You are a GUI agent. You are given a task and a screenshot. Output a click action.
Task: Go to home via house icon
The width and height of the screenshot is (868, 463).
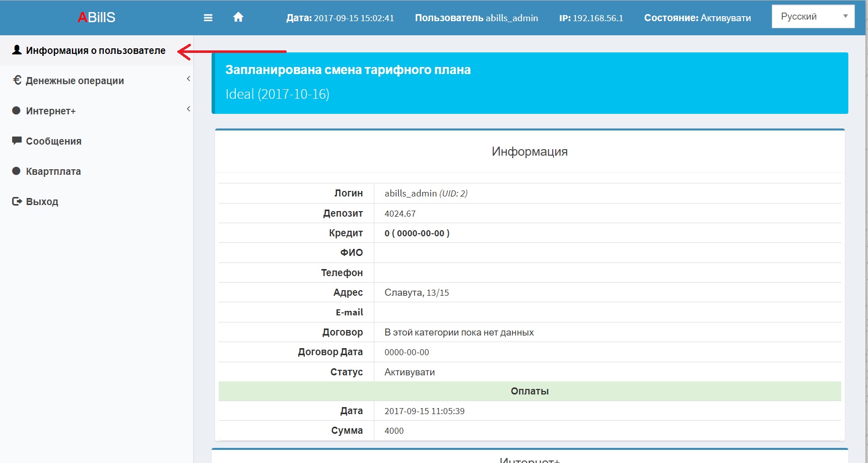click(238, 17)
